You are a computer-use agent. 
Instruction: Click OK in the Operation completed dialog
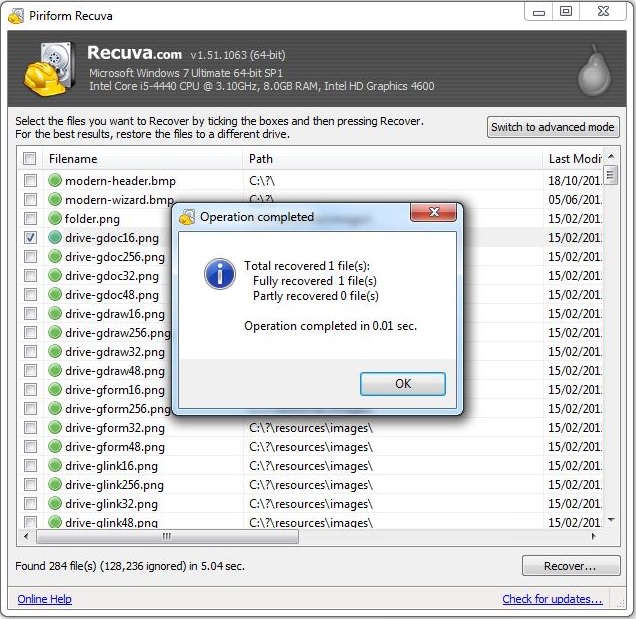pos(403,384)
